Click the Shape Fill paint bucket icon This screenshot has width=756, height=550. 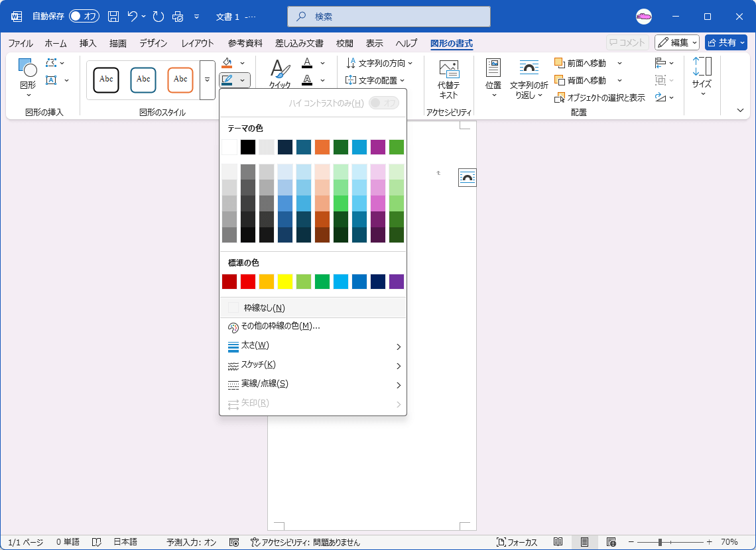(227, 62)
